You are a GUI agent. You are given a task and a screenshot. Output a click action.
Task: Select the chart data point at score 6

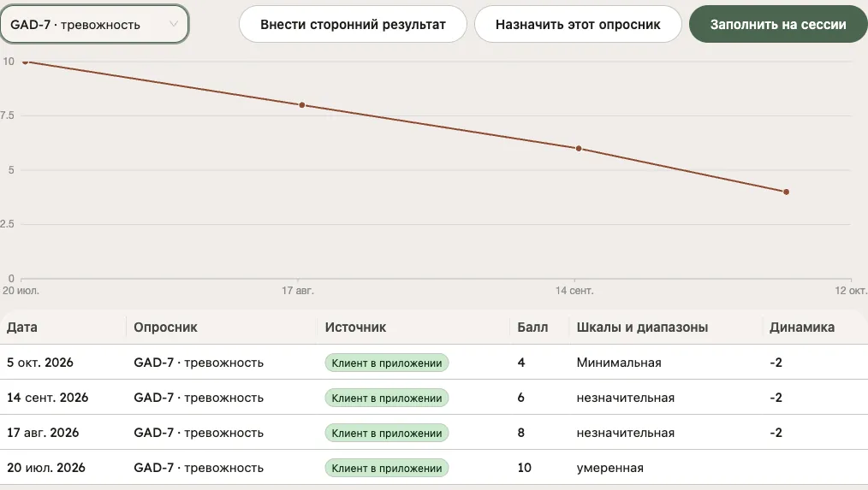(x=579, y=148)
